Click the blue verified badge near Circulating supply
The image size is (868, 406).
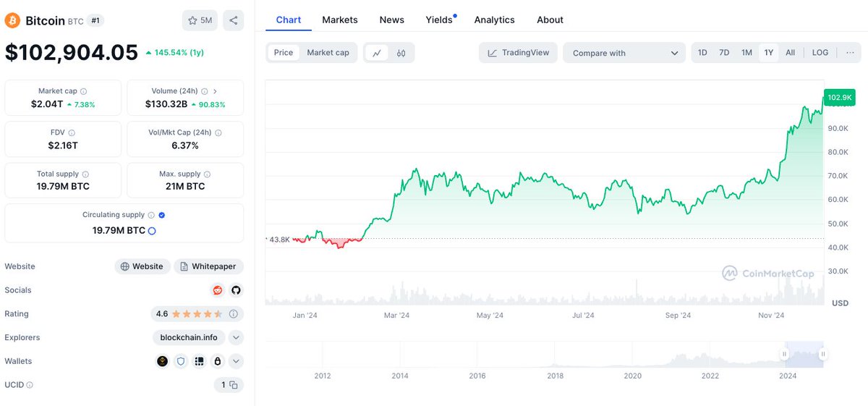tap(161, 215)
